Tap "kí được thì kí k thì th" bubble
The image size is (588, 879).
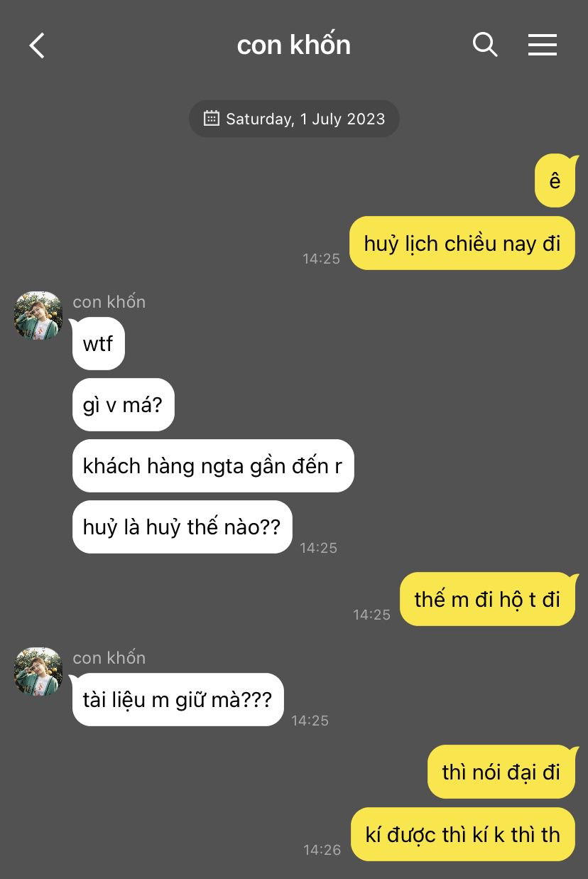tap(463, 834)
